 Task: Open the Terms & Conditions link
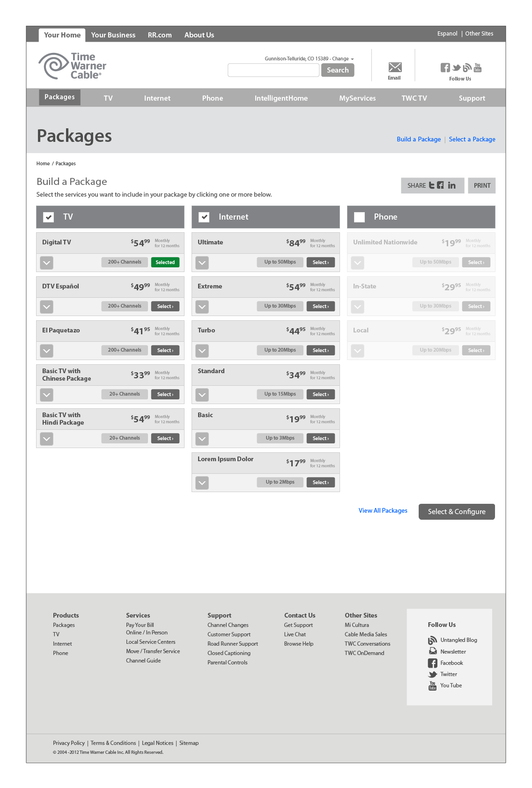click(x=113, y=743)
